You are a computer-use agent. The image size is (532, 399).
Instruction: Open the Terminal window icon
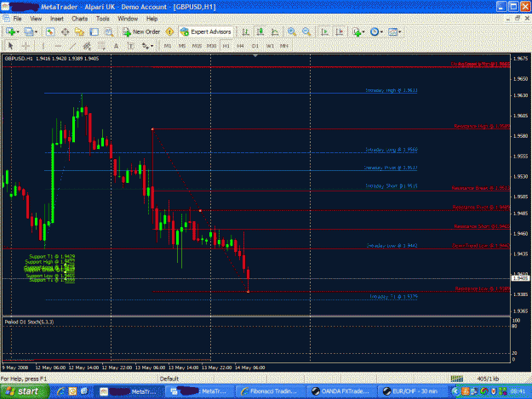click(94, 31)
